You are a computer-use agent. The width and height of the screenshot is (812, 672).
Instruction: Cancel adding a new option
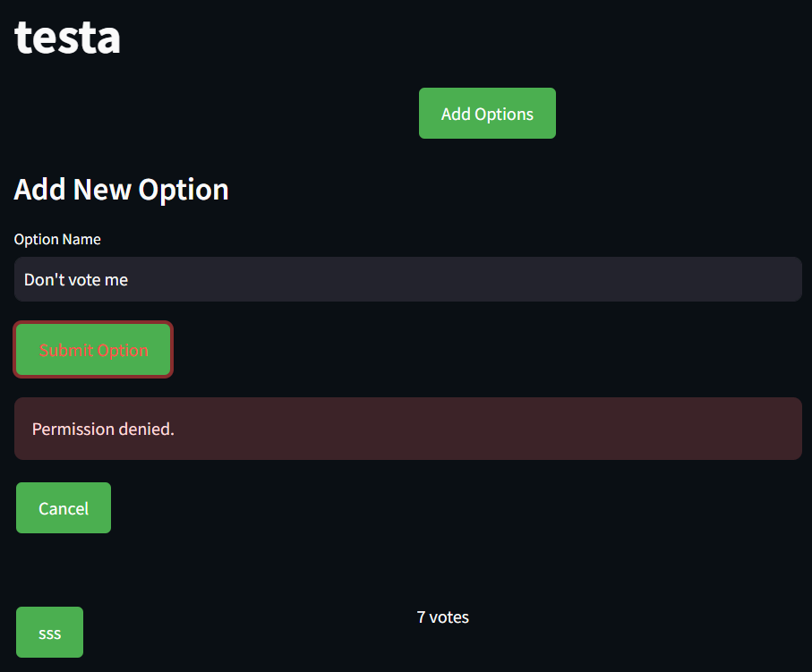click(64, 508)
